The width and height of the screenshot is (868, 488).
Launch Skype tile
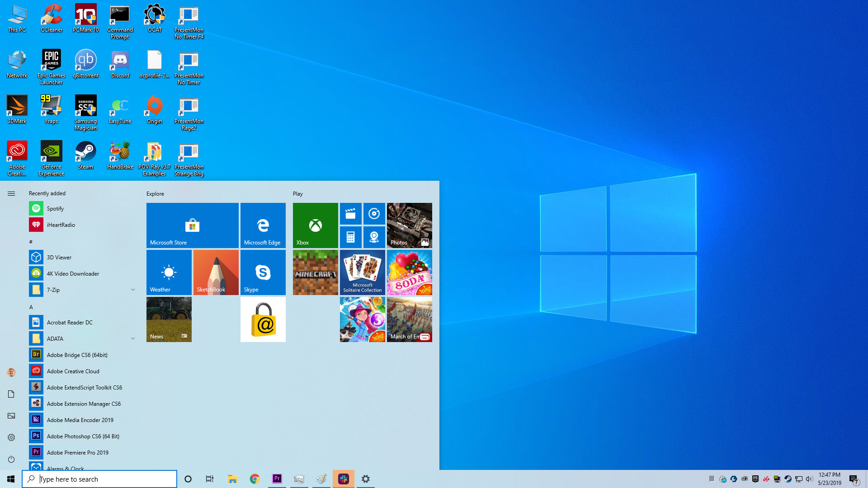click(x=262, y=272)
